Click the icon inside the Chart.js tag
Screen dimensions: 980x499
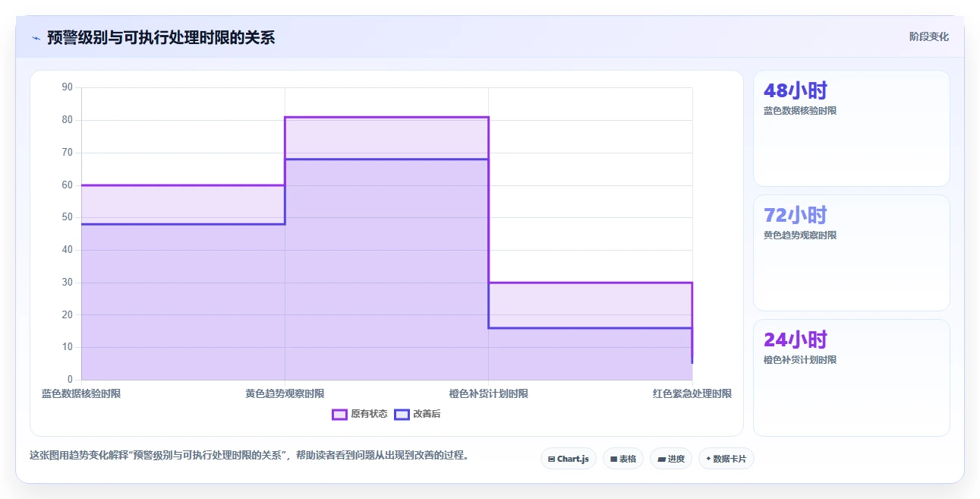click(551, 459)
